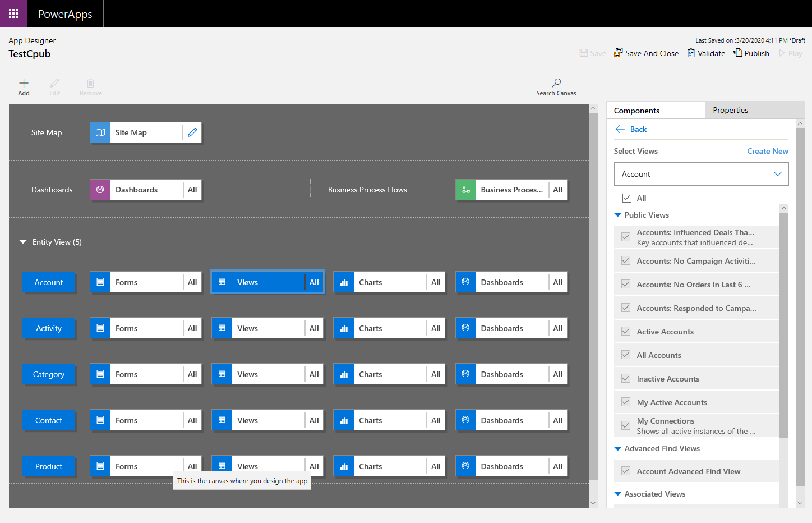
Task: Click the Account row Views grid icon
Action: pos(222,282)
